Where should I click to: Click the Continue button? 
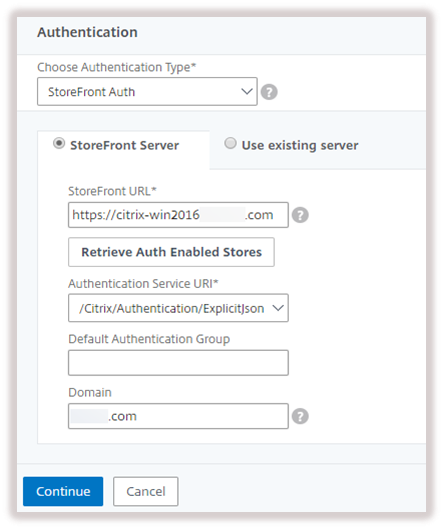coord(63,491)
